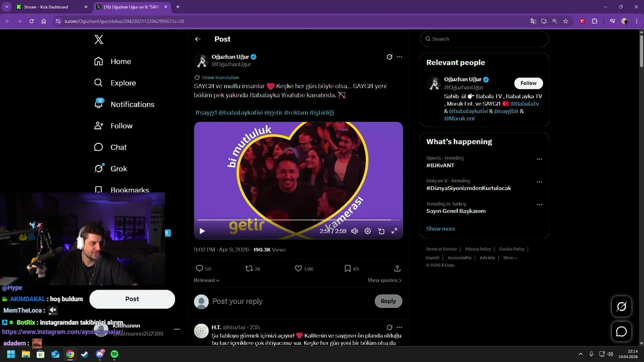Open more options on H.T.'s reply
This screenshot has width=644, height=362.
pos(399,327)
